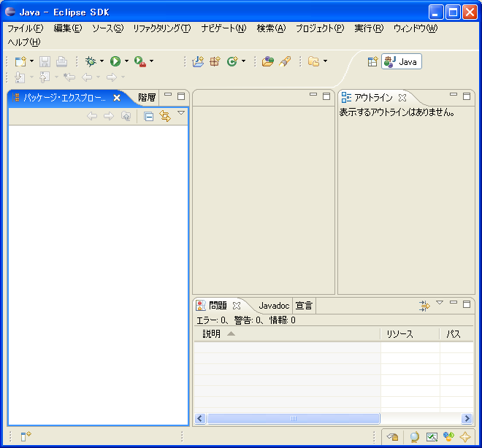Close the アウトライン (Outline) view tab
This screenshot has height=448, width=482.
click(402, 98)
